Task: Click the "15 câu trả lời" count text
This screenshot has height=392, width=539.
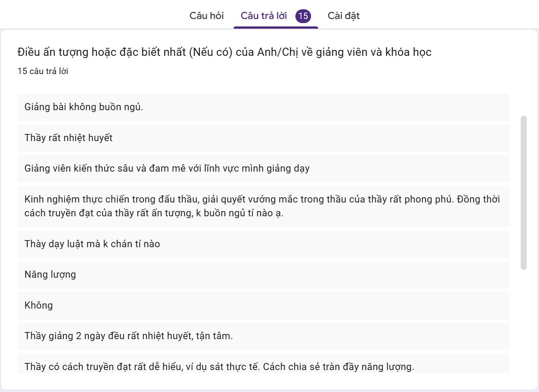Action: point(43,71)
